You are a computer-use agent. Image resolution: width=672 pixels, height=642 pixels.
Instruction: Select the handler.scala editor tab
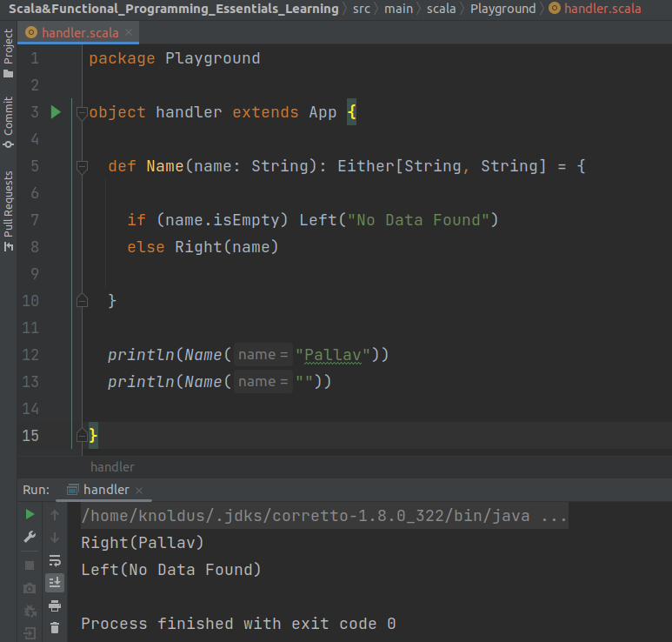click(80, 32)
